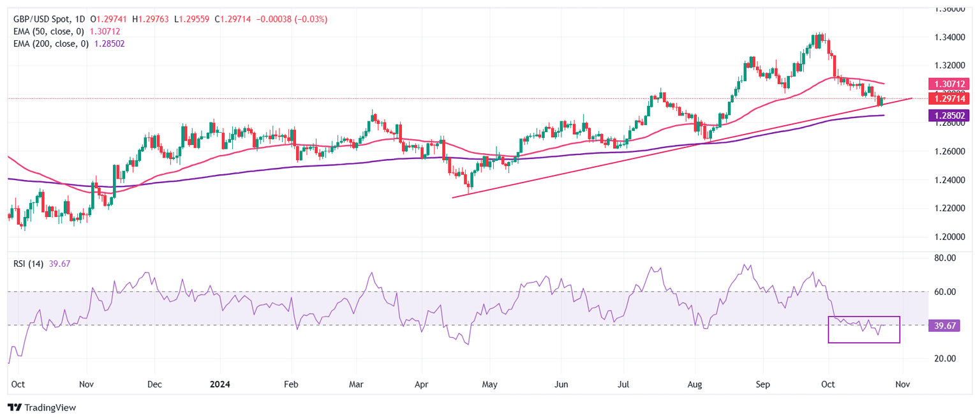This screenshot has height=420, width=980.
Task: Click the Oct month label on axis
Action: [17, 385]
